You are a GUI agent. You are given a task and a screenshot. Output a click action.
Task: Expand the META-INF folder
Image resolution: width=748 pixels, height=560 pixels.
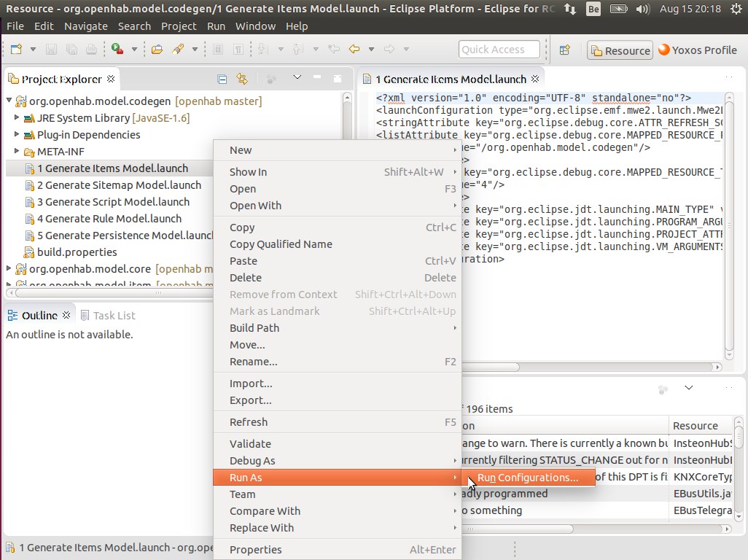coord(17,152)
